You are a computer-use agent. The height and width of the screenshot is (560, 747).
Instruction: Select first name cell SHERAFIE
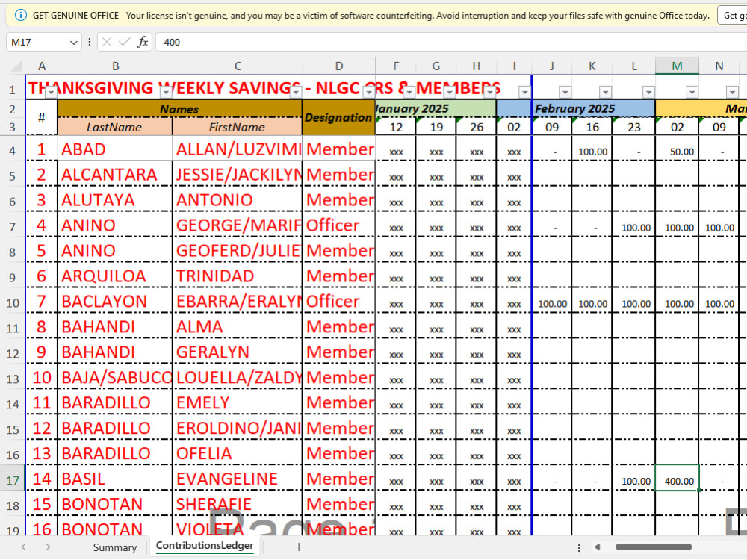pyautogui.click(x=238, y=504)
